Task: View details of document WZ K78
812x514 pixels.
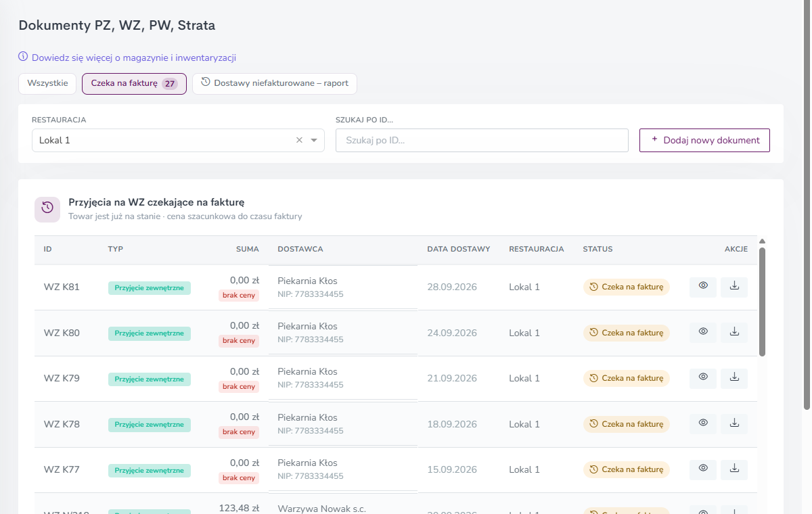Action: pyautogui.click(x=703, y=423)
